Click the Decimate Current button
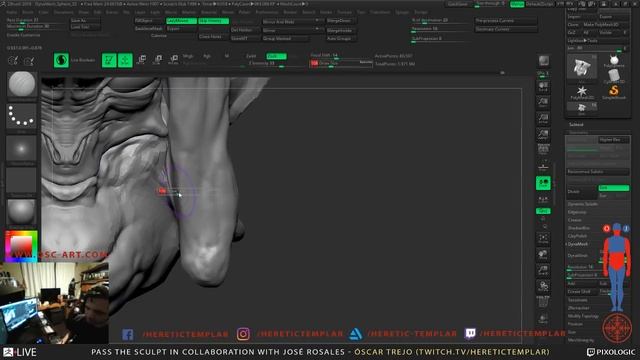This screenshot has width=640, height=360. 505,29
